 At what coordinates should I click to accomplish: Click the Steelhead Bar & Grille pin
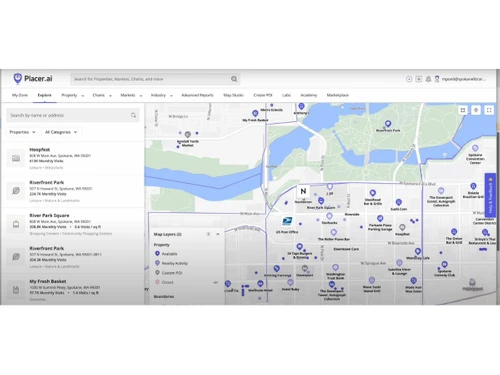point(373,193)
